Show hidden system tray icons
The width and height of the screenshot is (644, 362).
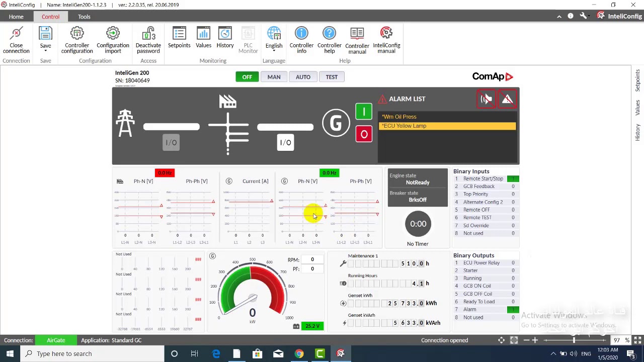(x=553, y=353)
